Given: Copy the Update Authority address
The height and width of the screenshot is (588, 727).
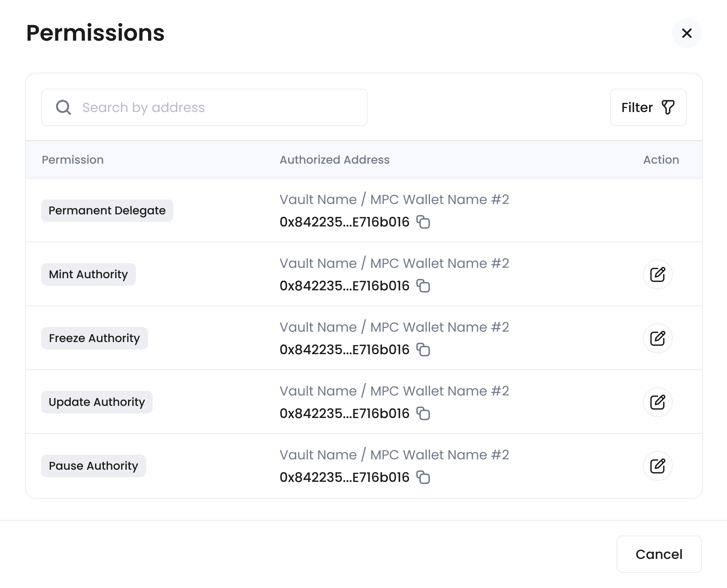Looking at the screenshot, I should (424, 413).
